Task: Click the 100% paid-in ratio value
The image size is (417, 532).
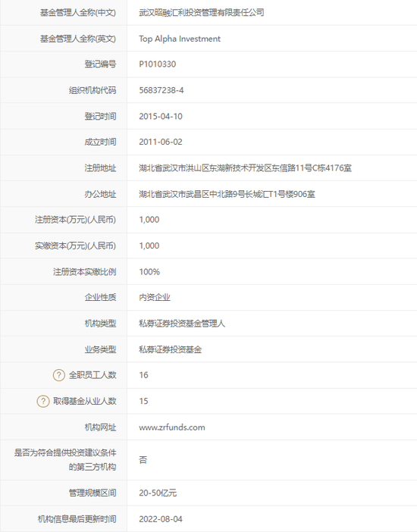Action: point(149,272)
